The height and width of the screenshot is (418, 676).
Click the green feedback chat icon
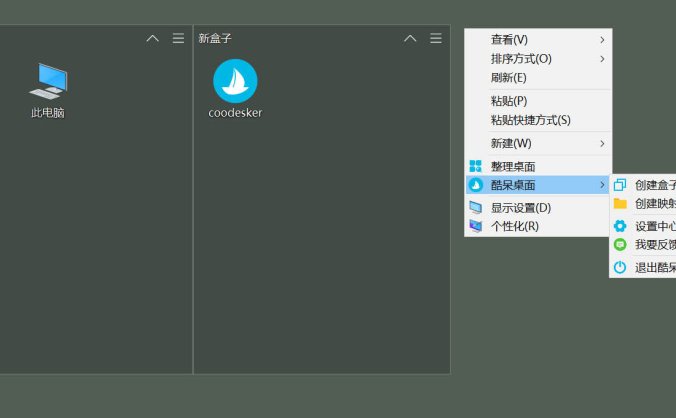click(x=620, y=244)
